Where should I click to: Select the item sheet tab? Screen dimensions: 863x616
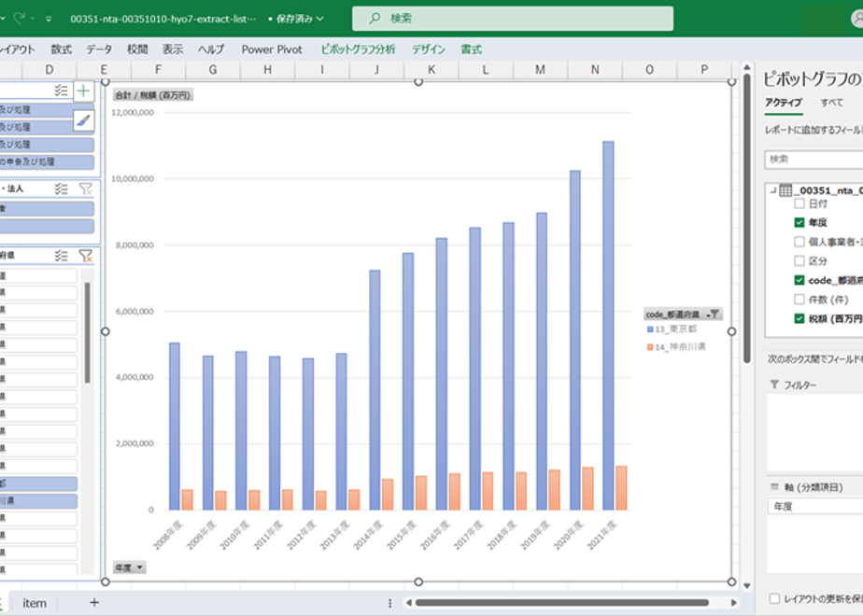tap(35, 603)
